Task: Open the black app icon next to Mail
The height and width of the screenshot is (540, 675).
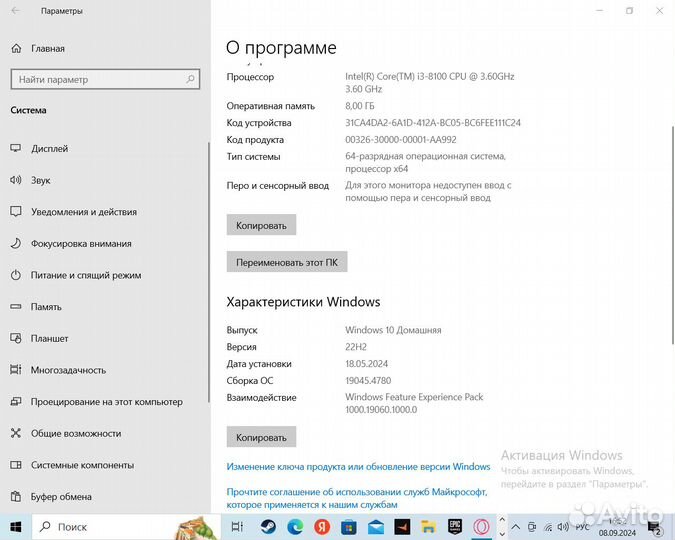Action: [x=402, y=527]
